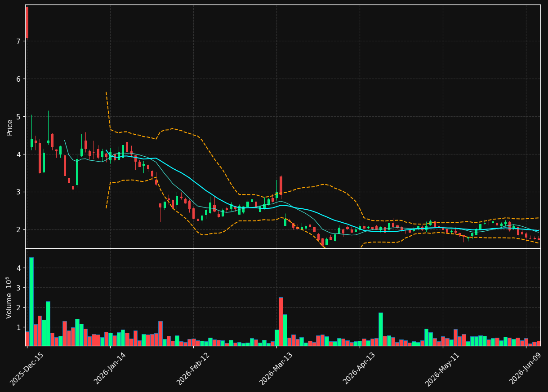Click price axis tick value 5
Viewport: 548px width, 392px height.
(18, 117)
